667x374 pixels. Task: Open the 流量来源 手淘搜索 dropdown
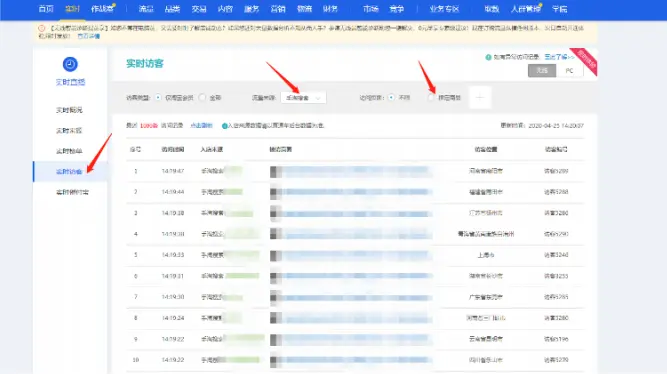(x=303, y=97)
